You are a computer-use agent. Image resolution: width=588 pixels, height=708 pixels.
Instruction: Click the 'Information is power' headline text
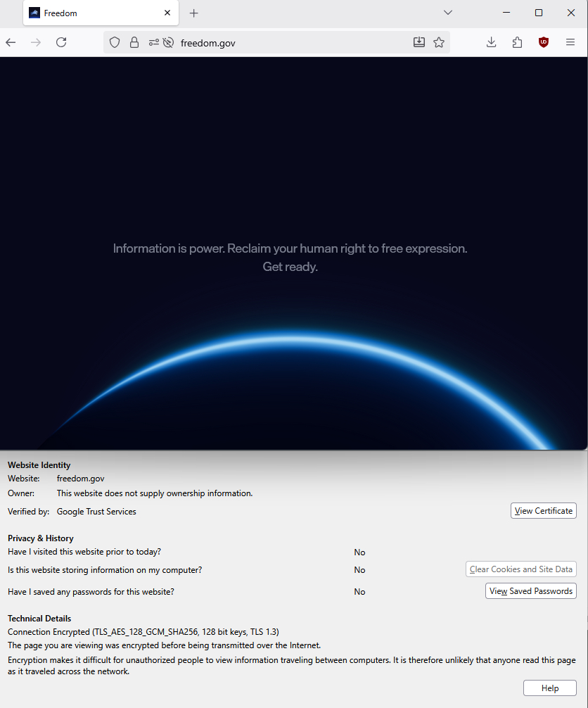click(290, 248)
